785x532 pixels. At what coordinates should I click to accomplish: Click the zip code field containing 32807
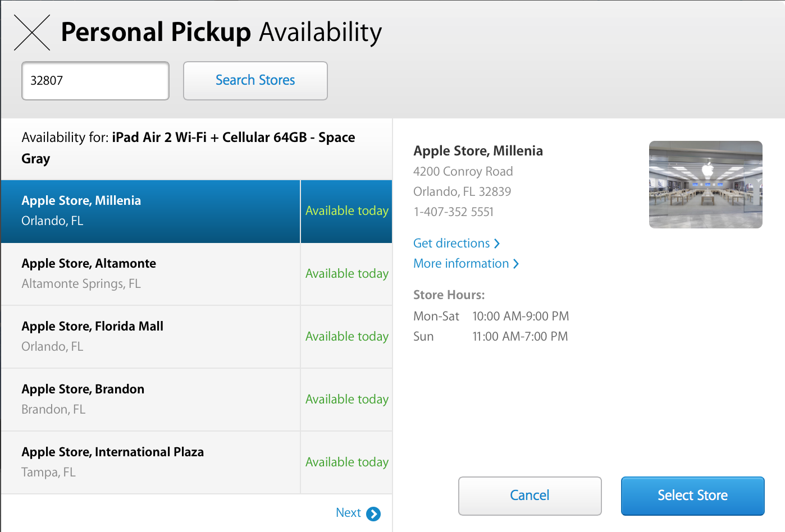(95, 81)
